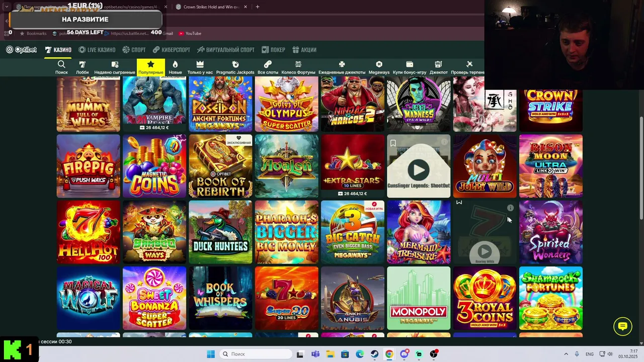Show hidden system tray icons
Image resolution: width=644 pixels, height=362 pixels.
(x=566, y=354)
